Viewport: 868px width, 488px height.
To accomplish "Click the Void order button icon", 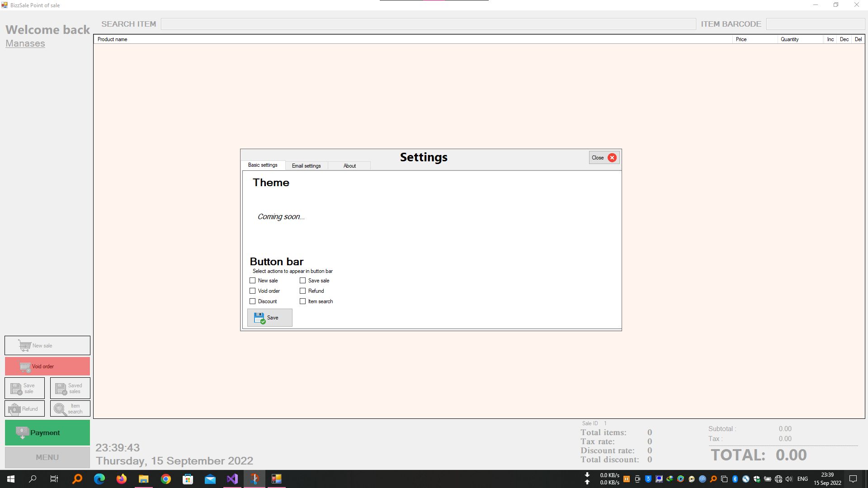I will tap(25, 367).
